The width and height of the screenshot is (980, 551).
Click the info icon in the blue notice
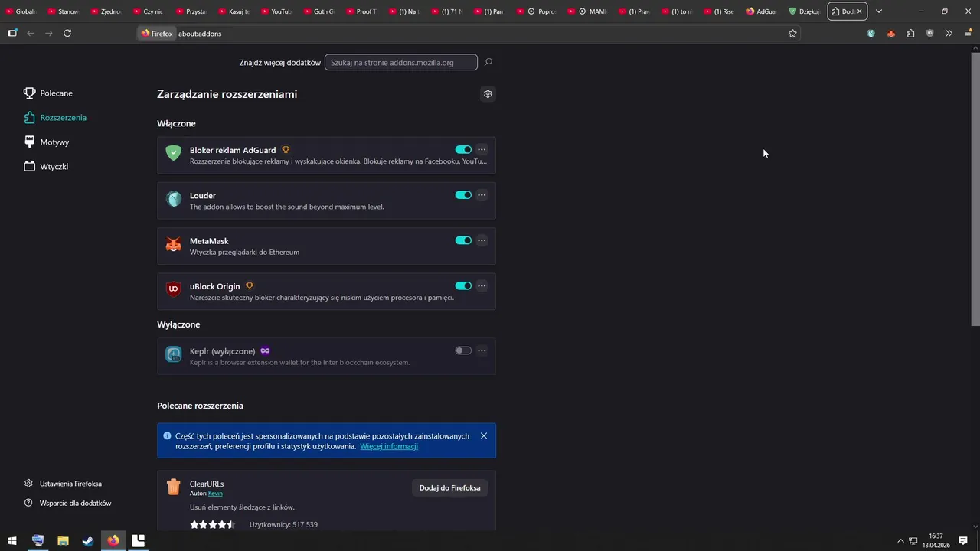click(x=167, y=436)
